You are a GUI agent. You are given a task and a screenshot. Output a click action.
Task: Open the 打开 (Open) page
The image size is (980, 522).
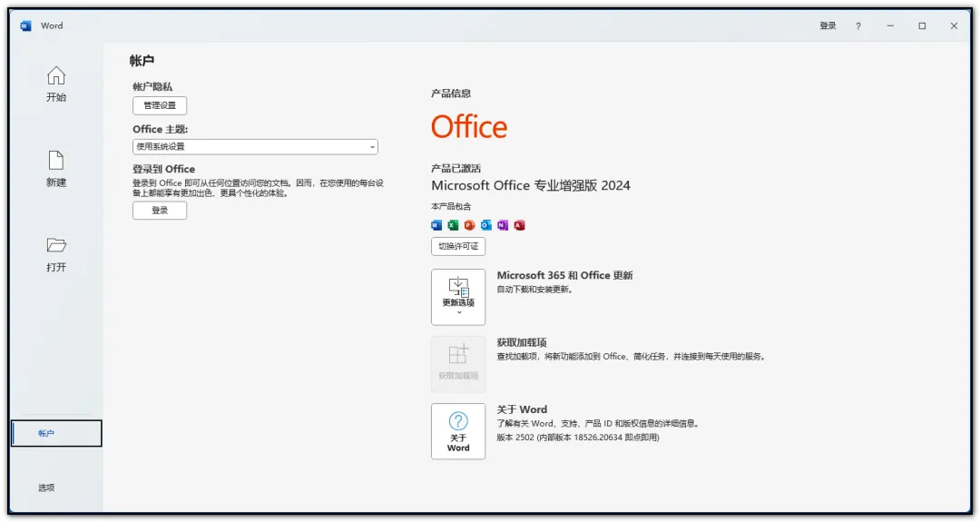pyautogui.click(x=55, y=254)
